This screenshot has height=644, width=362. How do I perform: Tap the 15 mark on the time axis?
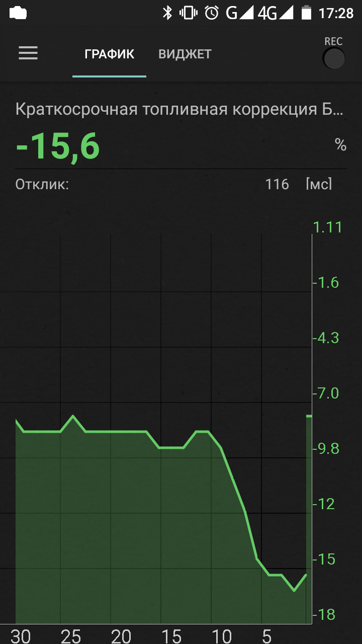(171, 636)
